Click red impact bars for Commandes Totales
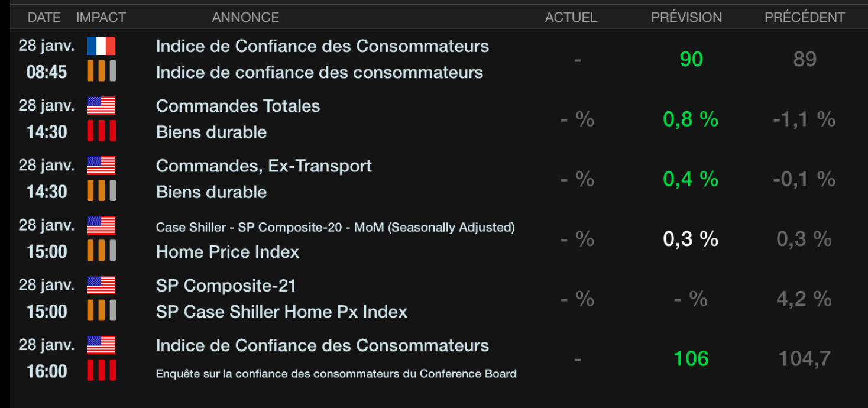This screenshot has width=868, height=408. (101, 131)
